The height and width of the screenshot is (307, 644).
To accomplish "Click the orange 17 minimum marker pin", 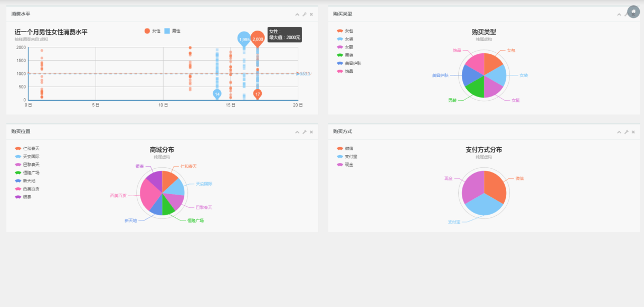I will point(258,94).
